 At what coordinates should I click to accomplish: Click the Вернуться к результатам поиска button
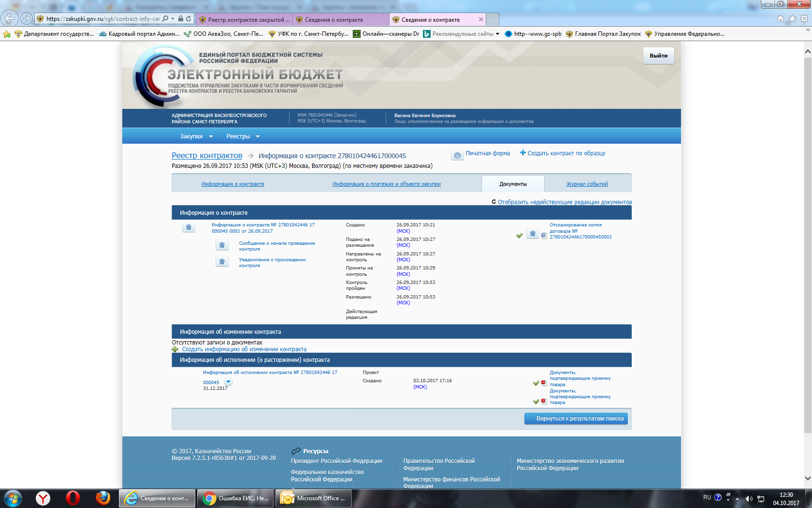576,418
